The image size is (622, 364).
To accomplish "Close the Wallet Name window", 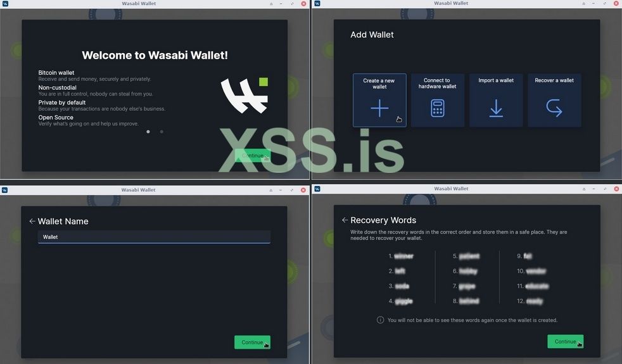I will (x=303, y=190).
